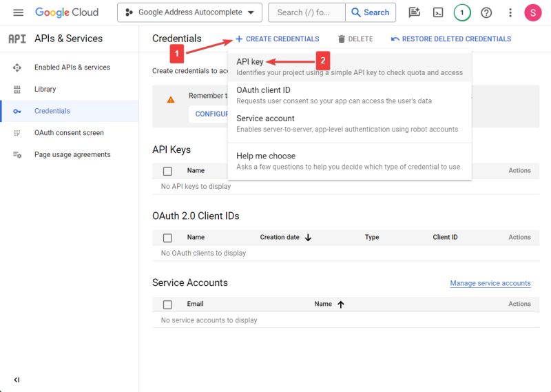Click Manage service accounts link

click(x=490, y=283)
